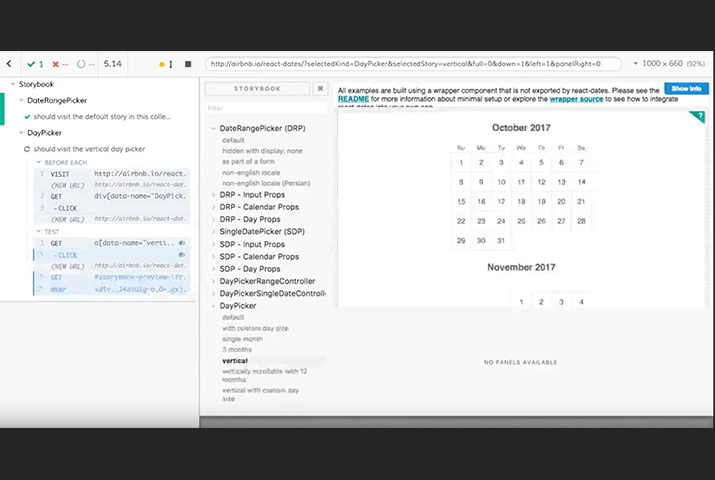715x480 pixels.
Task: Select the 'single month' DayPicker story
Action: (243, 338)
